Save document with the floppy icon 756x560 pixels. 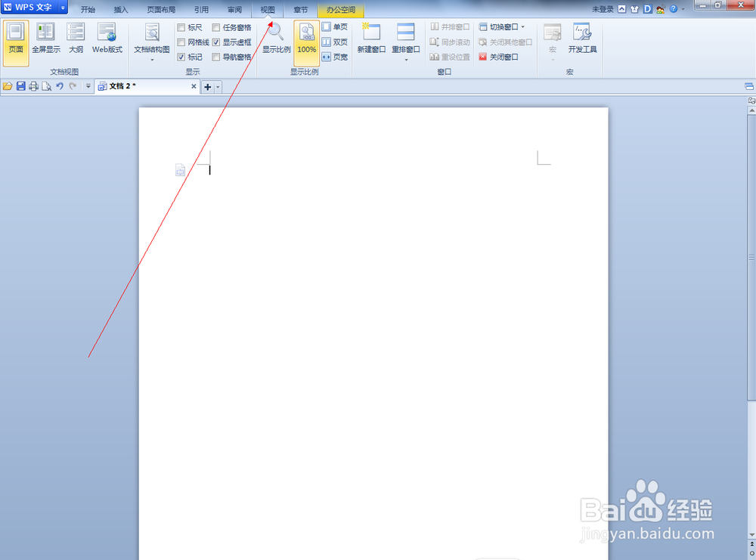pyautogui.click(x=20, y=86)
